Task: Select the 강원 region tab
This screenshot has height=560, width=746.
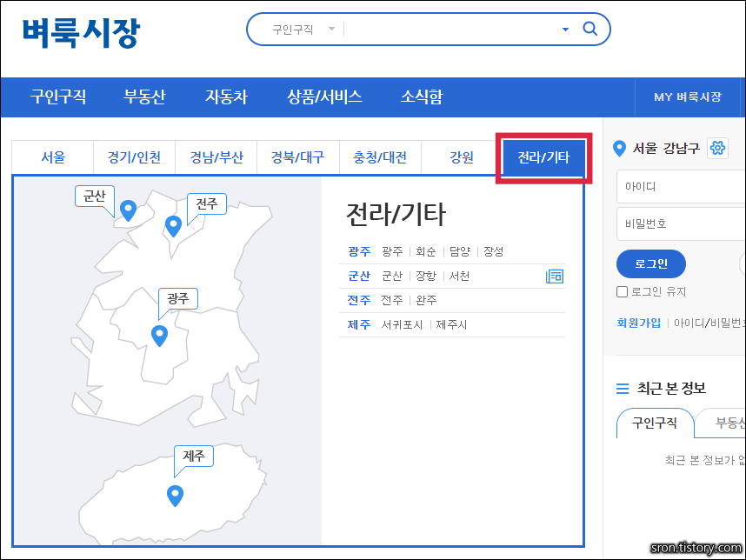Action: tap(462, 157)
